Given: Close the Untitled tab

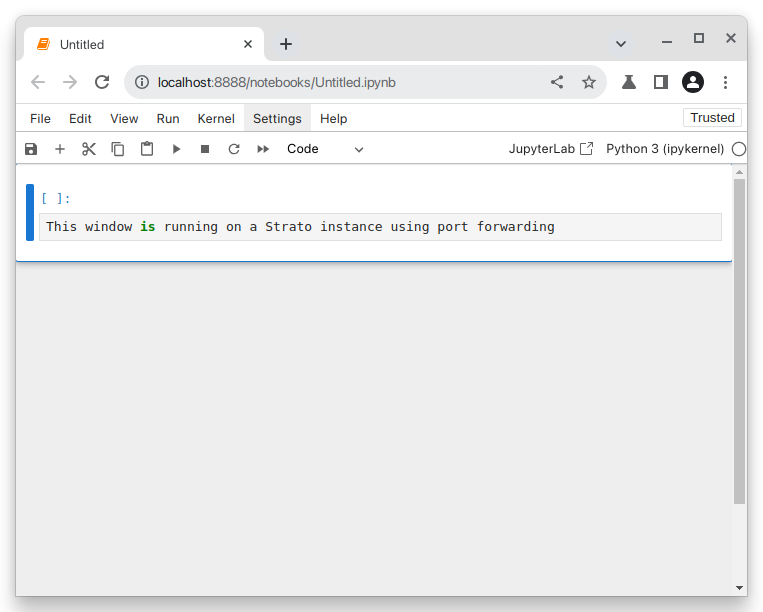Looking at the screenshot, I should click(x=248, y=44).
